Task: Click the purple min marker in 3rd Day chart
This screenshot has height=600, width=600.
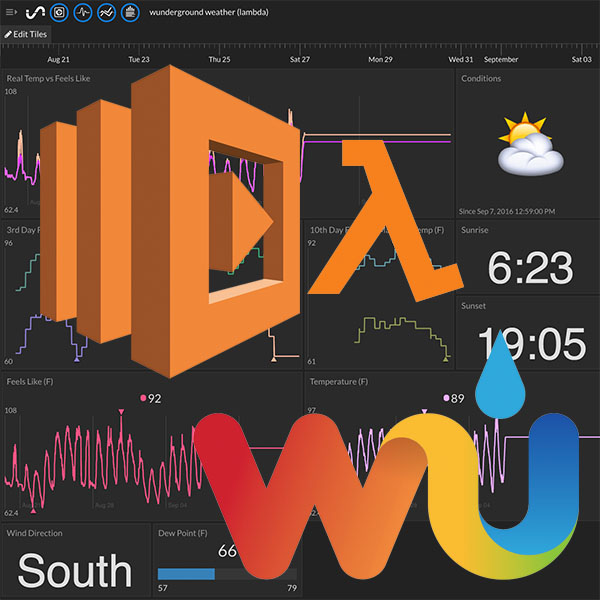Action: click(77, 359)
